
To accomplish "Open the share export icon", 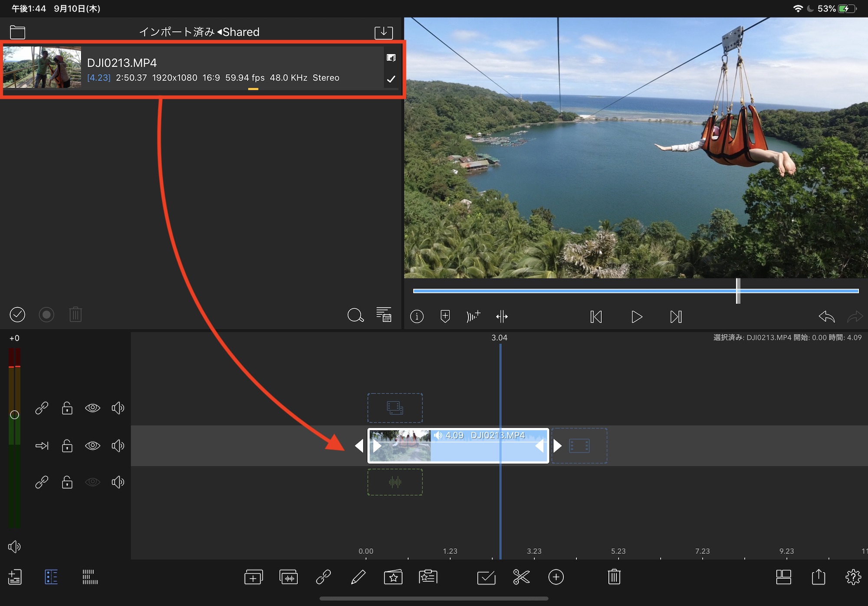I will [818, 577].
